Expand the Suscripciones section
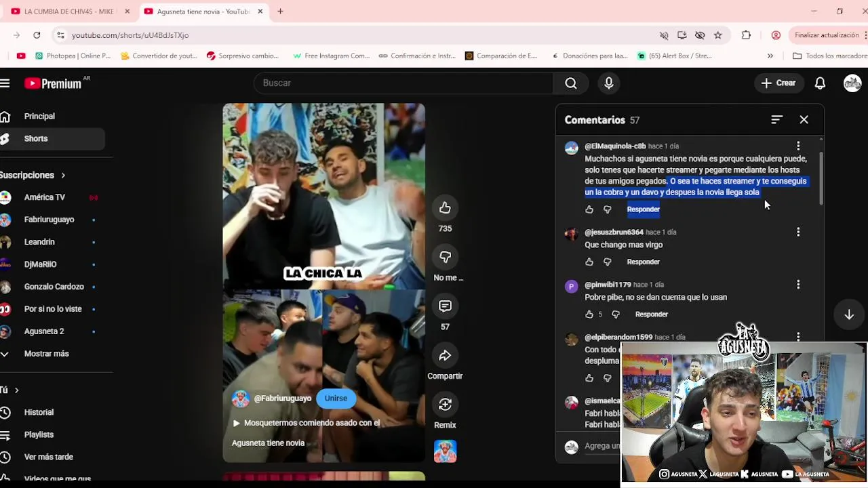 pyautogui.click(x=33, y=175)
